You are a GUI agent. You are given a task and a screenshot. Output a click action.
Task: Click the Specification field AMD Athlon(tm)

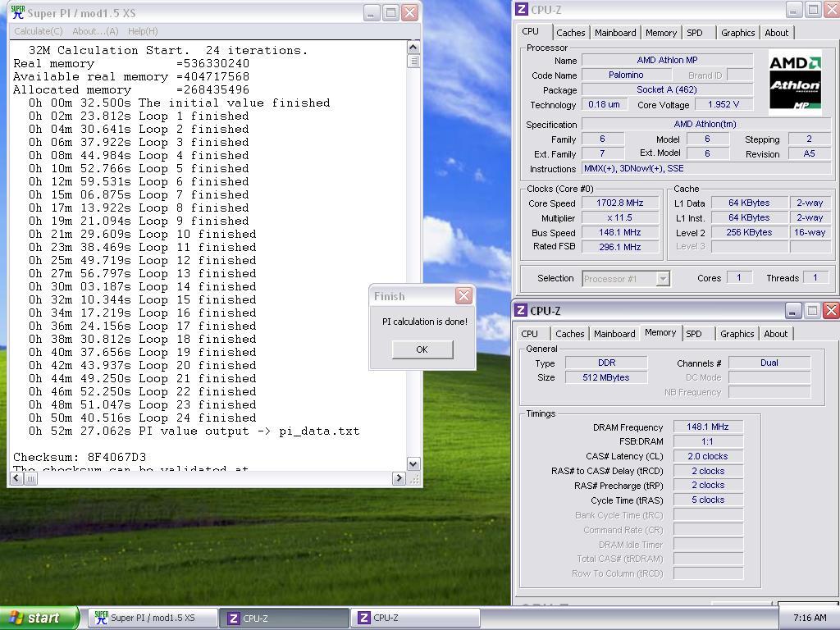706,125
